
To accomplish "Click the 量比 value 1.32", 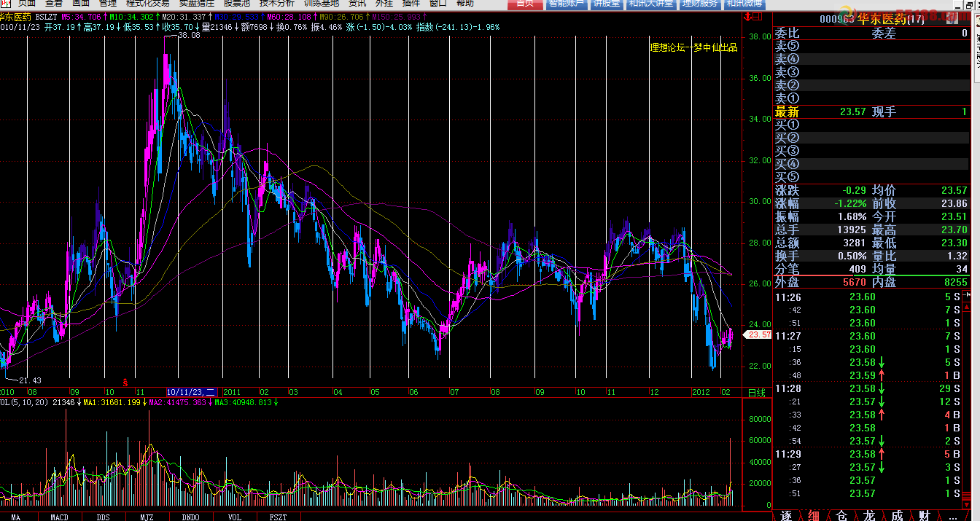I will click(957, 256).
